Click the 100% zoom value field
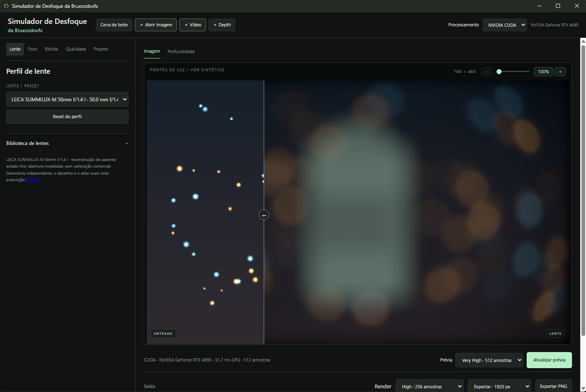586x392 pixels. 544,72
